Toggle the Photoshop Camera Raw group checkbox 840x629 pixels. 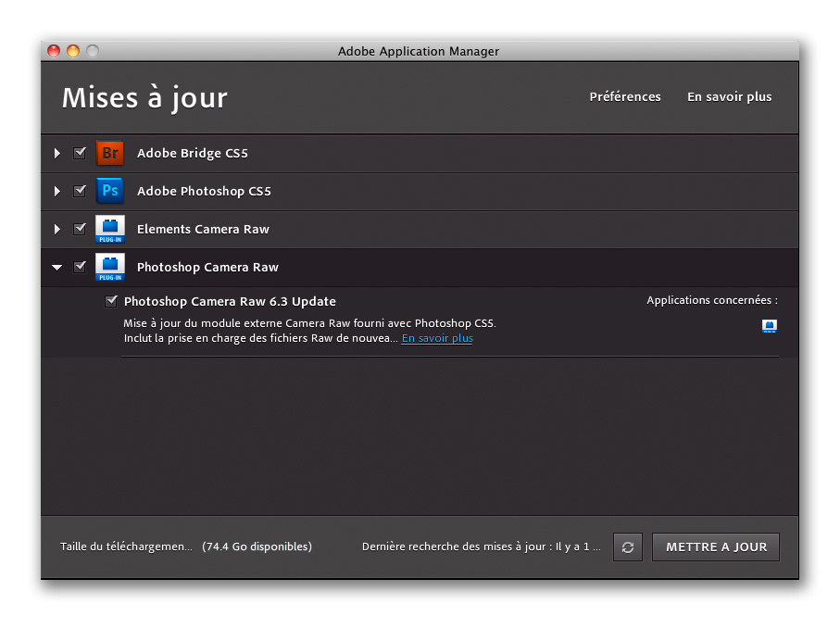(80, 267)
